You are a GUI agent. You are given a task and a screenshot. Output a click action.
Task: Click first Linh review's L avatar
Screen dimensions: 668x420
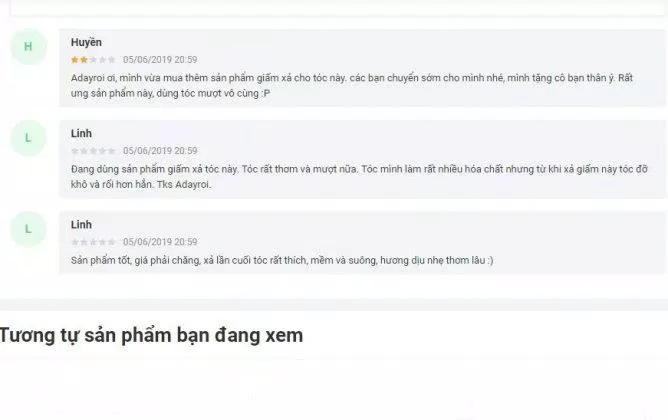coord(28,138)
